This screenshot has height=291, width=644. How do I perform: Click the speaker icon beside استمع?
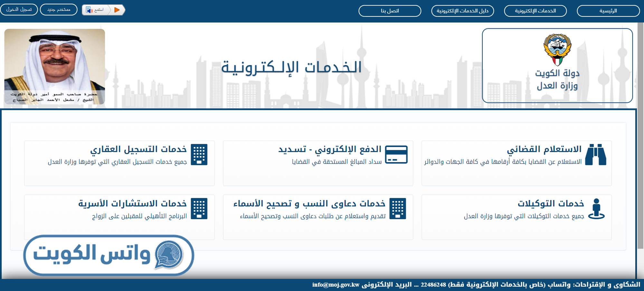click(89, 10)
